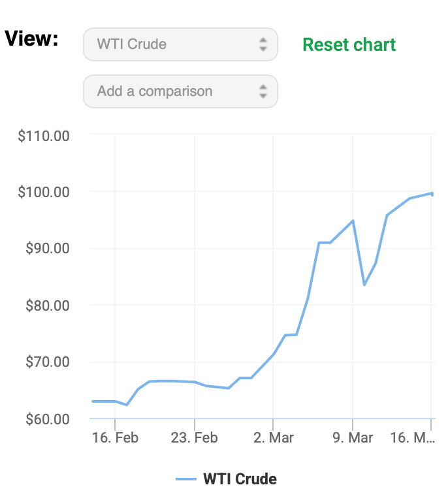The image size is (448, 500).
Task: Toggle the WTI Crude legend label
Action: [240, 479]
